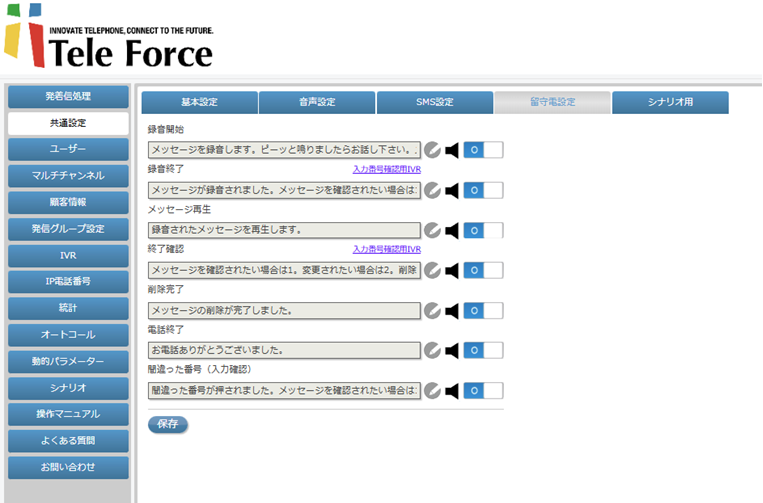763x503 pixels.
Task: Open 入力番号確認用IVR link beside 録音終了
Action: [x=387, y=169]
